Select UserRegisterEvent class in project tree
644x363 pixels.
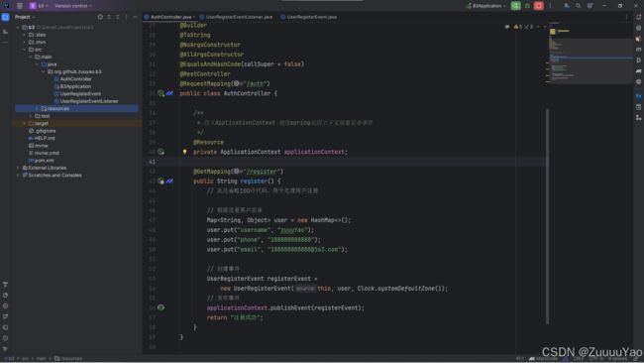point(77,94)
